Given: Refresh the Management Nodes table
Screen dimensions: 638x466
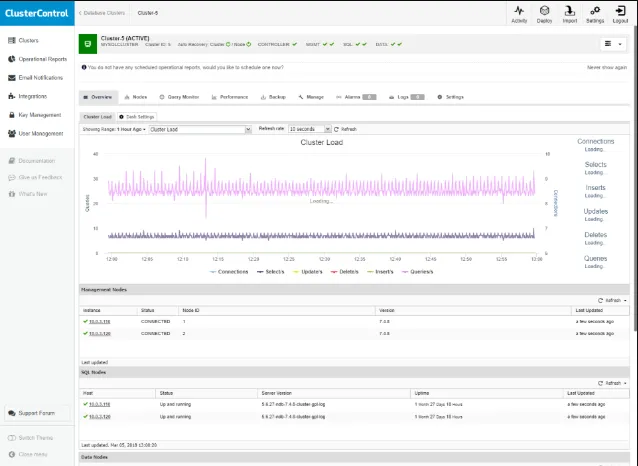Looking at the screenshot, I should click(x=612, y=300).
